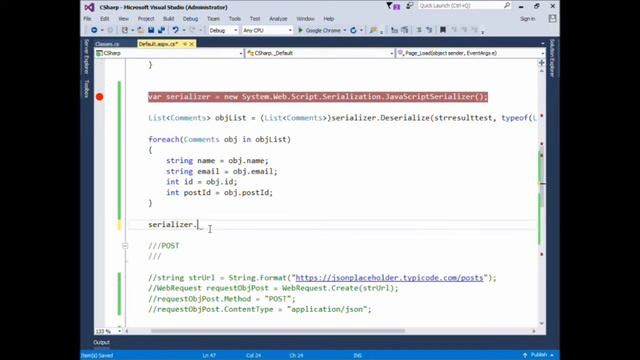Open the Toolbox side tab
This screenshot has height=360, width=640.
pos(87,88)
